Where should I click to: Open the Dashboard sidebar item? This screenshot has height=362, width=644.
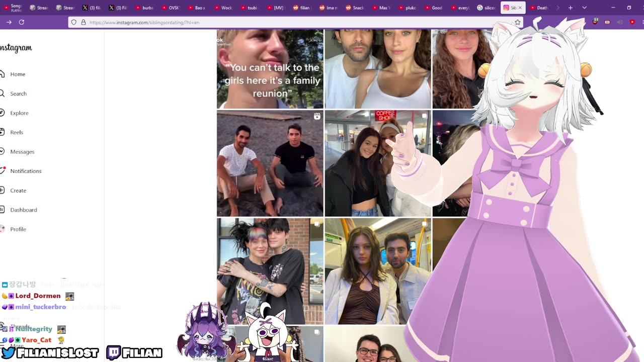click(x=23, y=210)
